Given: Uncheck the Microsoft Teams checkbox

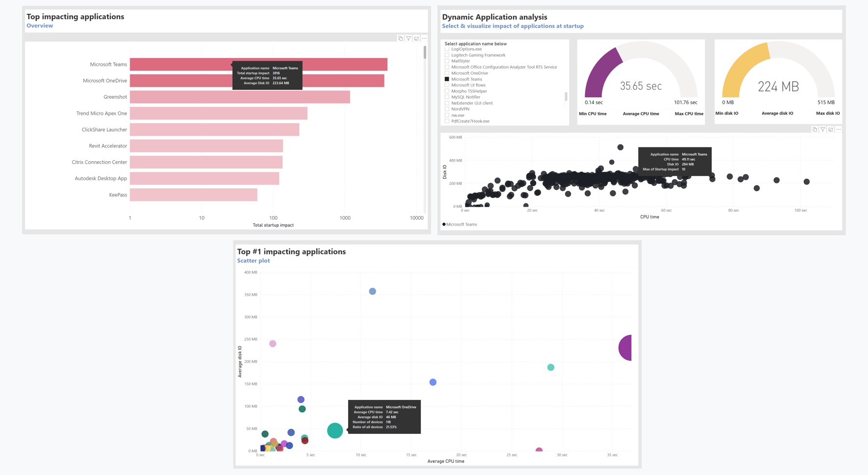Looking at the screenshot, I should (447, 79).
